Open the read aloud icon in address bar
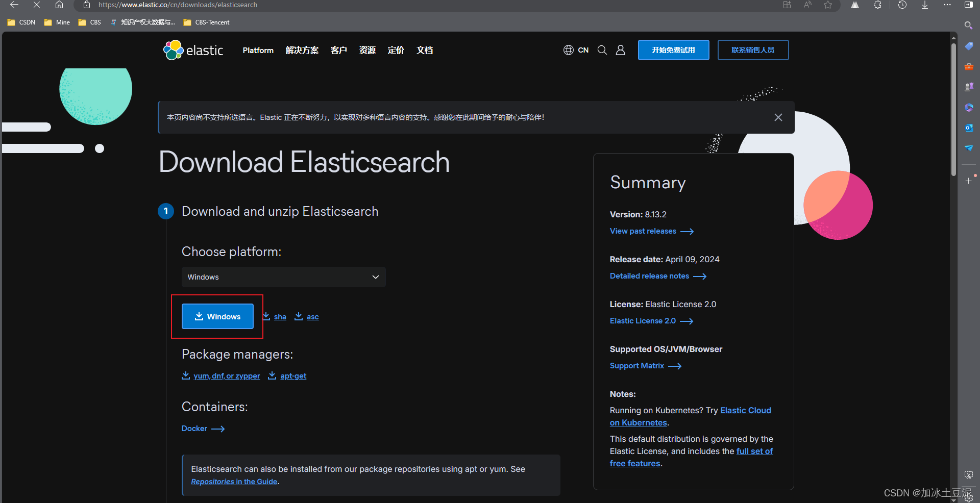The width and height of the screenshot is (980, 503). coord(807,5)
